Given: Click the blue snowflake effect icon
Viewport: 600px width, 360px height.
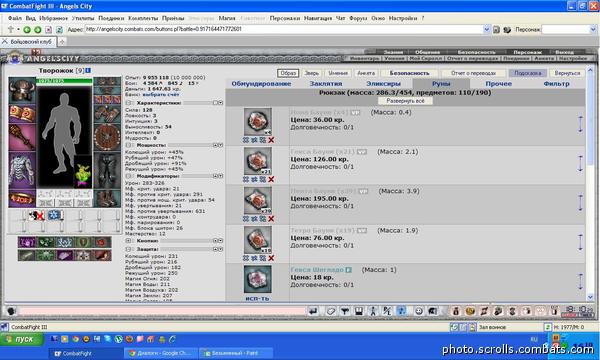Looking at the screenshot, I should click(x=54, y=215).
